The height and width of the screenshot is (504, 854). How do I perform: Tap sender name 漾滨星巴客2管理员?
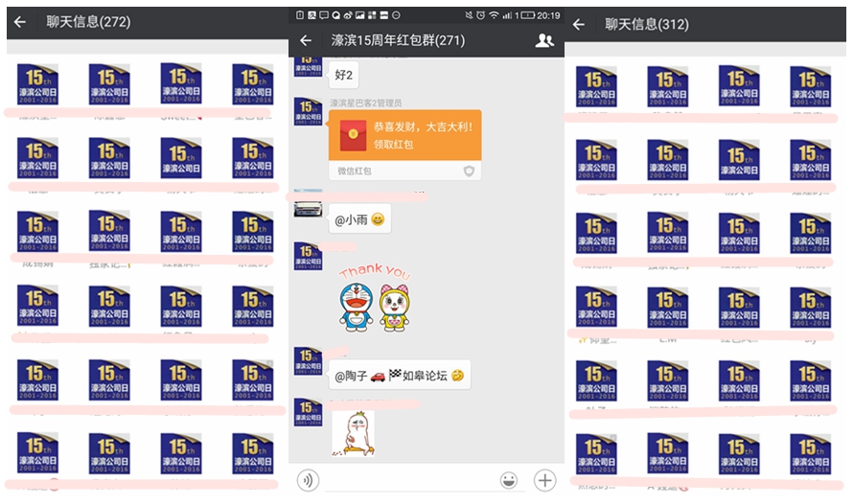point(366,103)
